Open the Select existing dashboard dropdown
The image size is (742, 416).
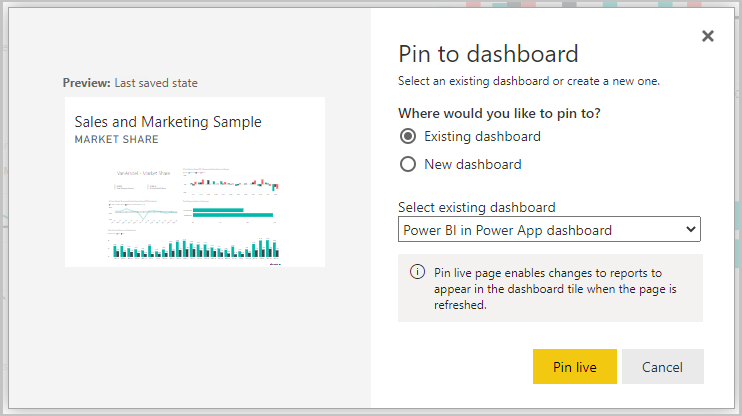click(x=549, y=230)
